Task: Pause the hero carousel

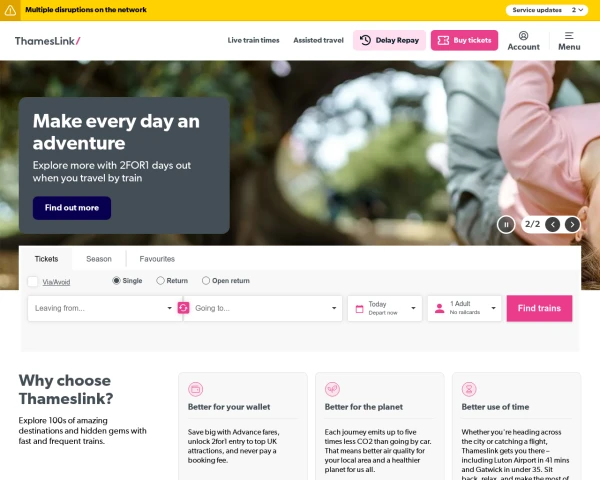Action: click(x=506, y=225)
